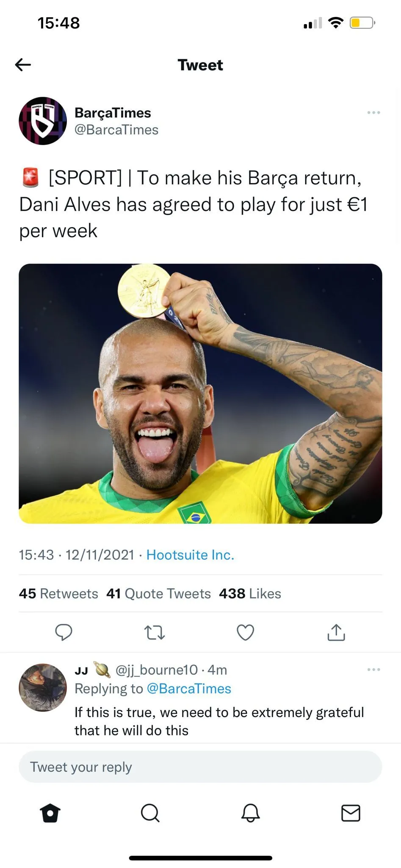Tap the reply speech bubble icon
The width and height of the screenshot is (401, 868).
click(x=64, y=632)
